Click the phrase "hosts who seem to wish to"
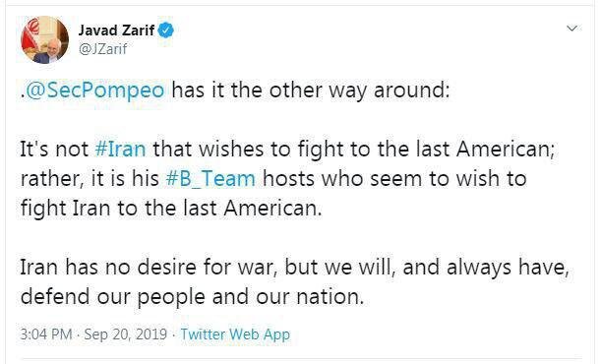The image size is (601, 364). [x=394, y=179]
